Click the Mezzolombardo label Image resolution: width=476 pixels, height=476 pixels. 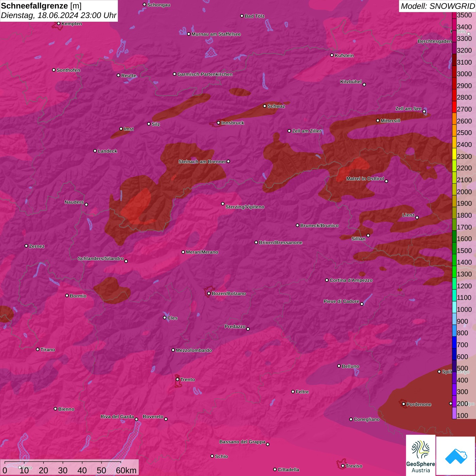tap(194, 350)
